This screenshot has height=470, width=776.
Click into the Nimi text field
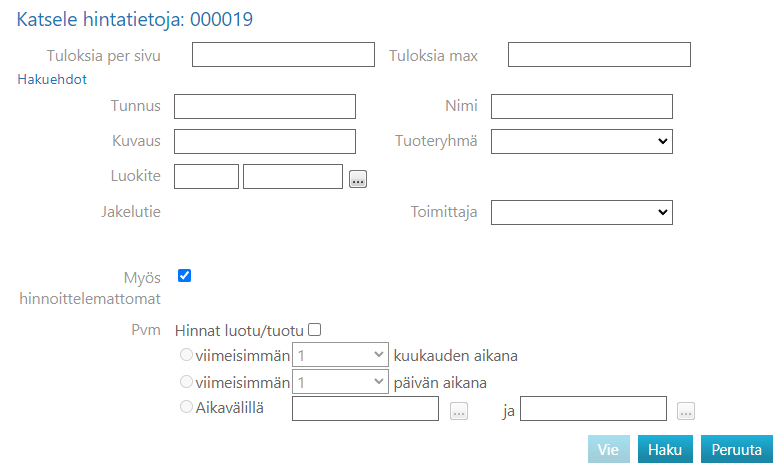(581, 107)
